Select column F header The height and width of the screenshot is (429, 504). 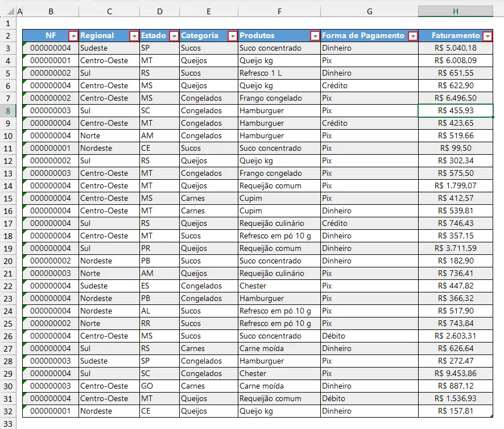(279, 11)
